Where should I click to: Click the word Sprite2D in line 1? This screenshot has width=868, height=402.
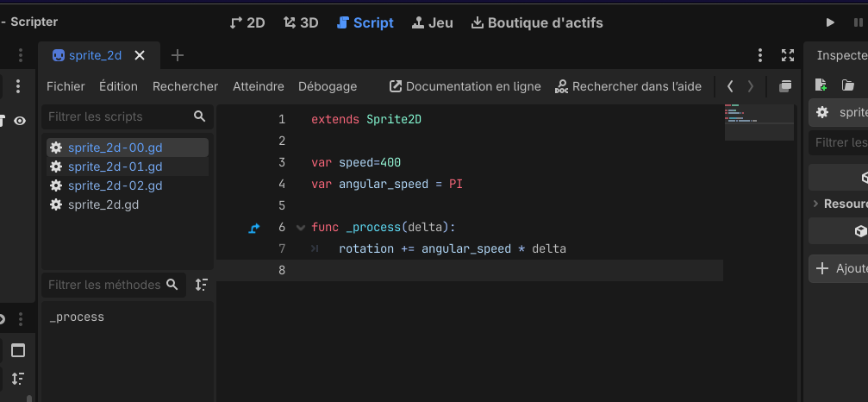(394, 119)
